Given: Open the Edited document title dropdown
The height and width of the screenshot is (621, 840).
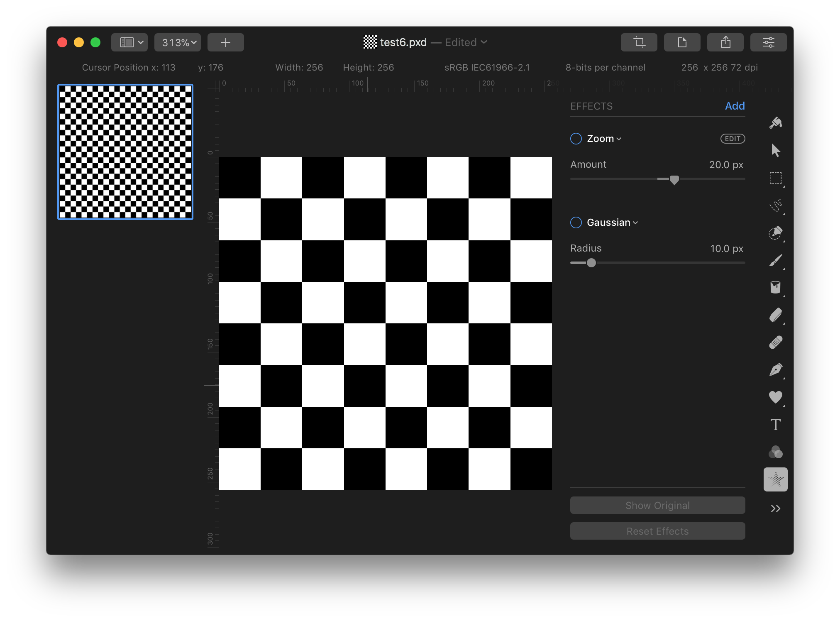Looking at the screenshot, I should pos(466,42).
